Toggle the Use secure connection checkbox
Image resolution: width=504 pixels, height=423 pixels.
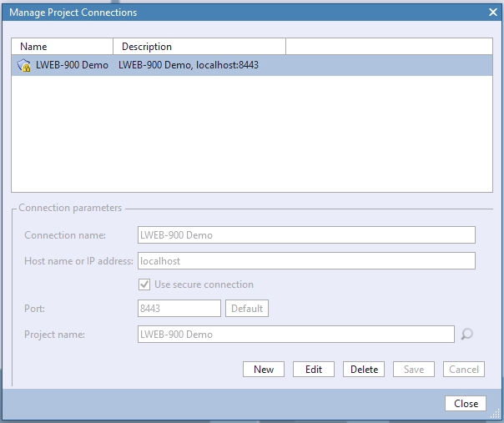tap(144, 285)
